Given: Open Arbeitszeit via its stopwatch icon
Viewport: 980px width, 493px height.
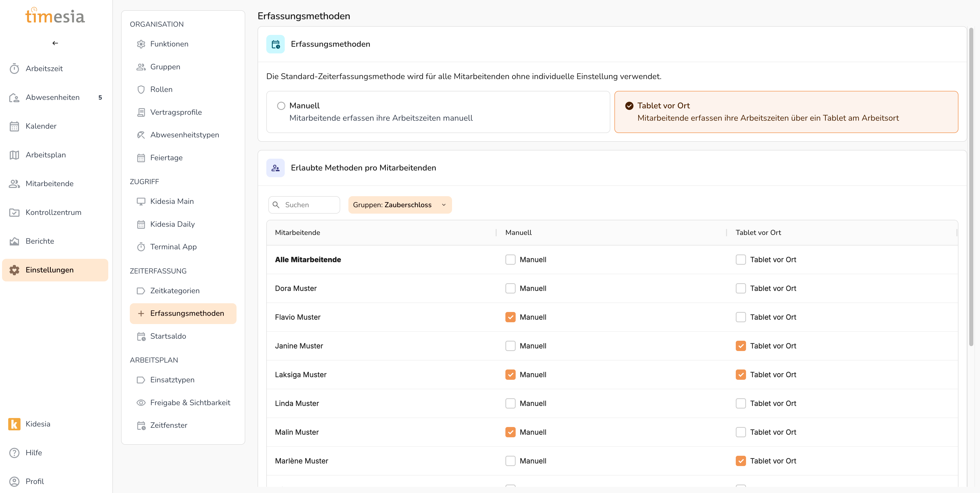Looking at the screenshot, I should [x=14, y=69].
